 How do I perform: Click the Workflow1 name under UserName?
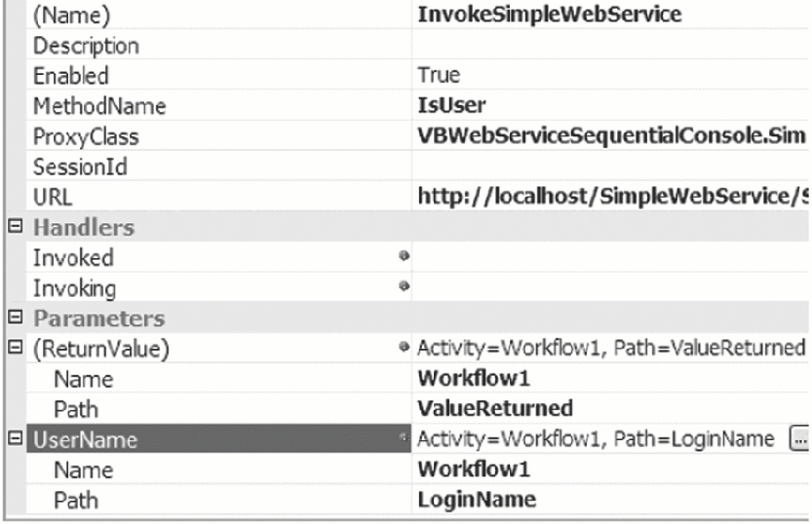pos(473,469)
